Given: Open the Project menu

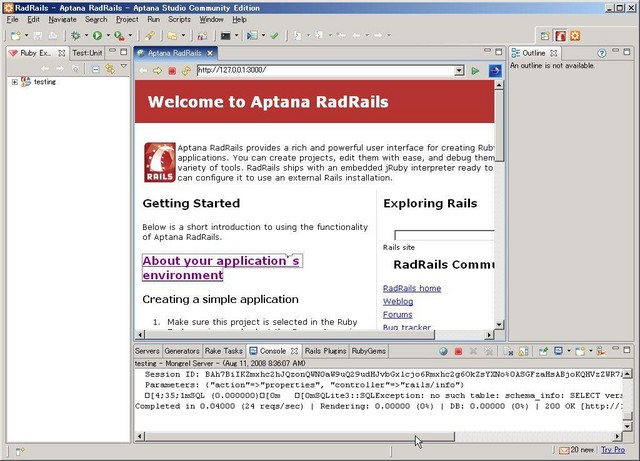Looking at the screenshot, I should [127, 19].
